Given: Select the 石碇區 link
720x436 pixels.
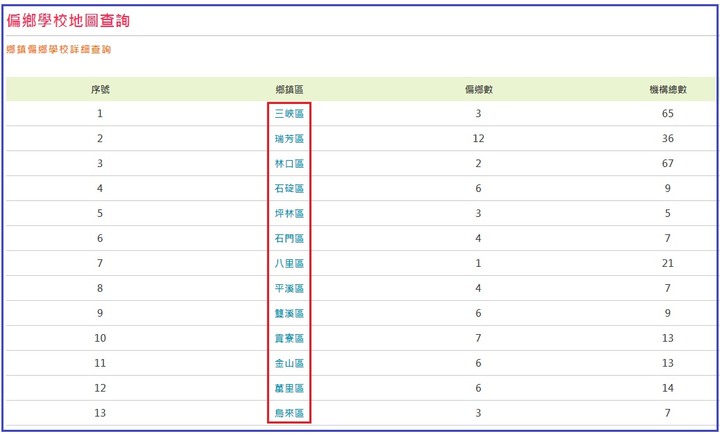Looking at the screenshot, I should (x=289, y=189).
